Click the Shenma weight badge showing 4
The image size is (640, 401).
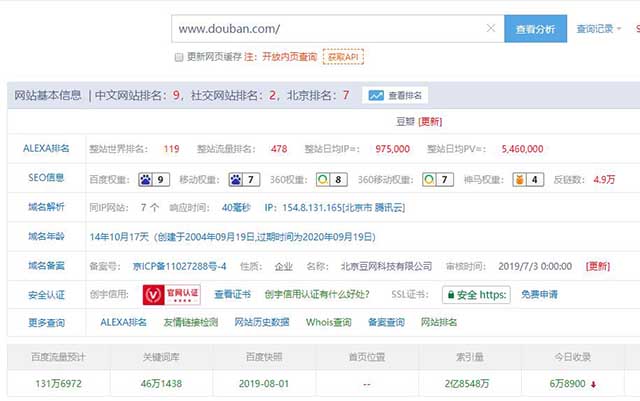point(529,180)
